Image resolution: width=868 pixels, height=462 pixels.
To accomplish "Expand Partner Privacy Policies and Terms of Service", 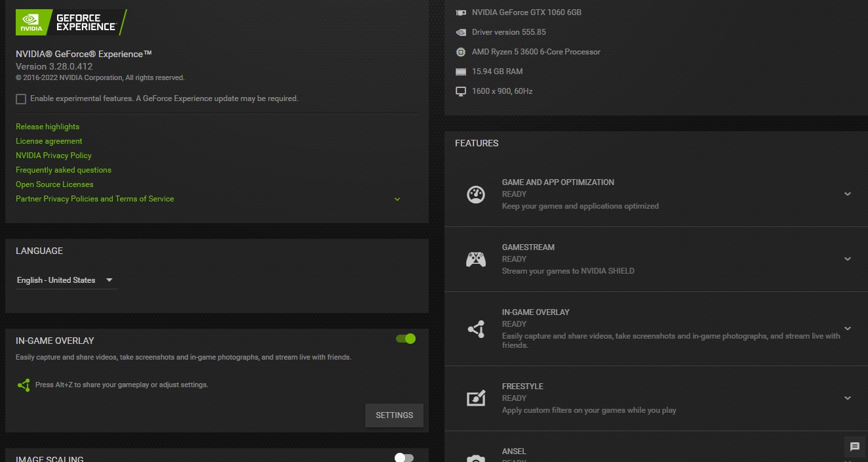I will click(x=397, y=198).
